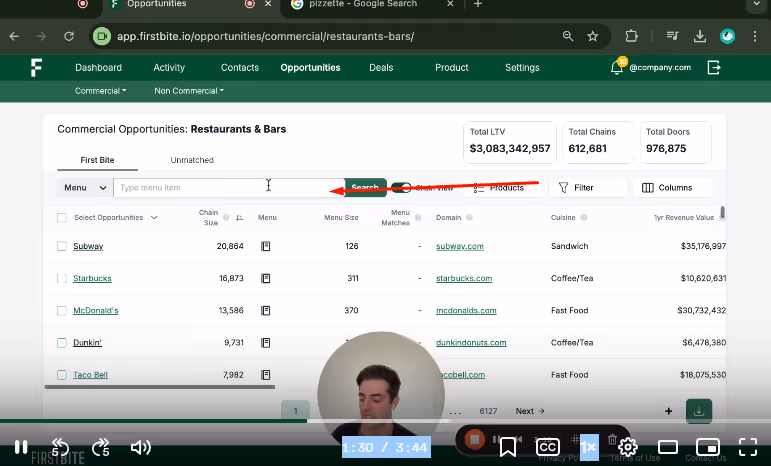771x466 pixels.
Task: Open the Taco Bell menu icon
Action: click(266, 375)
